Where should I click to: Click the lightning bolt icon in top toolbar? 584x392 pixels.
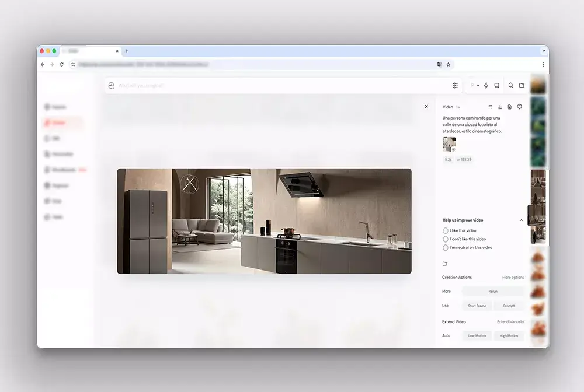[486, 85]
